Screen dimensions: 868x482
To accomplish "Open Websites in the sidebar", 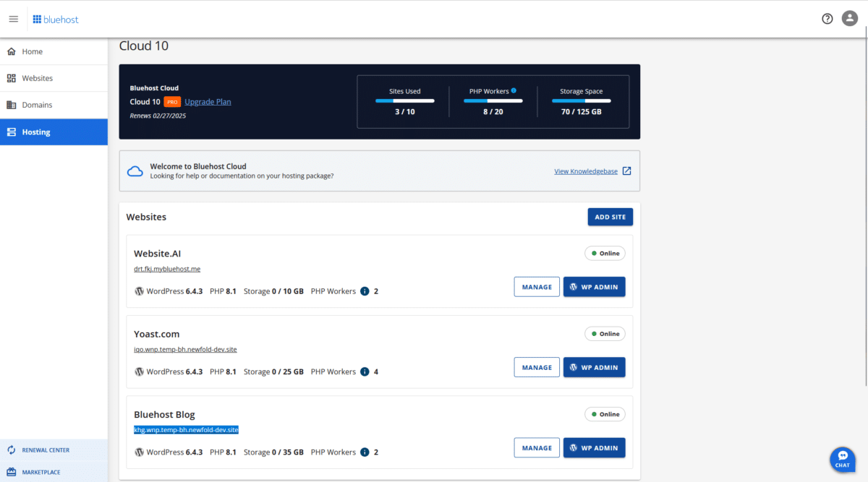I will coord(37,78).
